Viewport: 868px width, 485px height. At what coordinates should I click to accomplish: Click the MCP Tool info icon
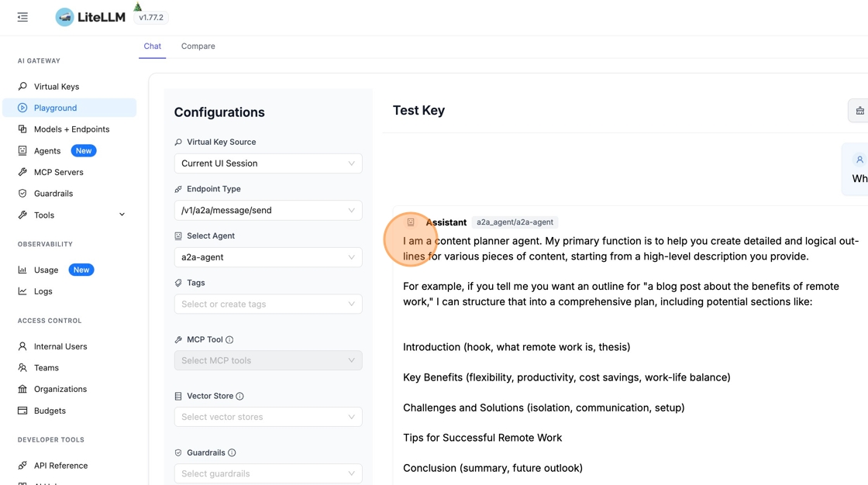coord(229,340)
